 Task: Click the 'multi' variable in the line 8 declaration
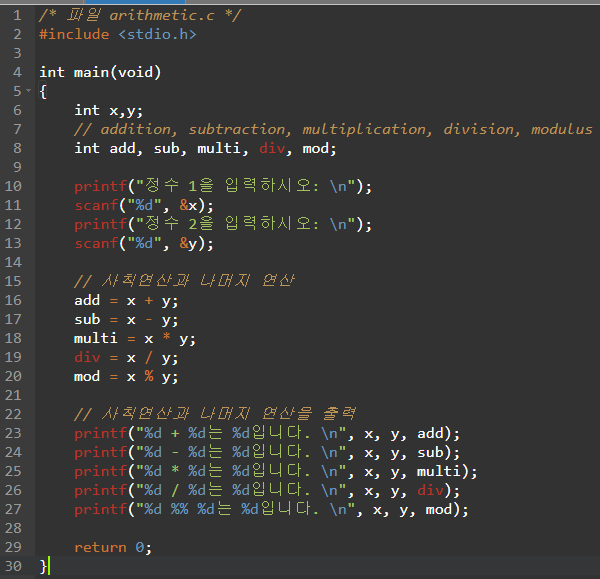click(x=218, y=148)
